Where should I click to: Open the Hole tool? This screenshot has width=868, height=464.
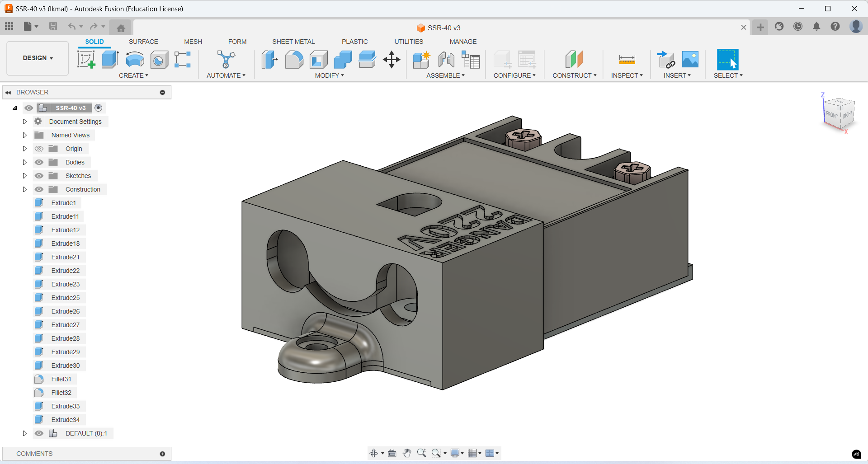[x=159, y=59]
